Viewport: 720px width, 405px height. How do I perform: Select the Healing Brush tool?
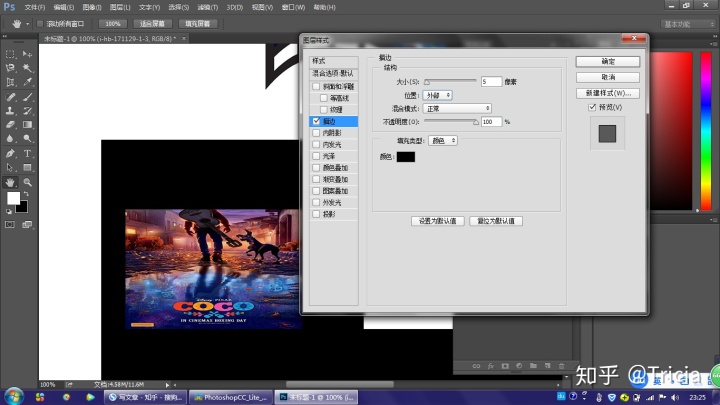10,97
